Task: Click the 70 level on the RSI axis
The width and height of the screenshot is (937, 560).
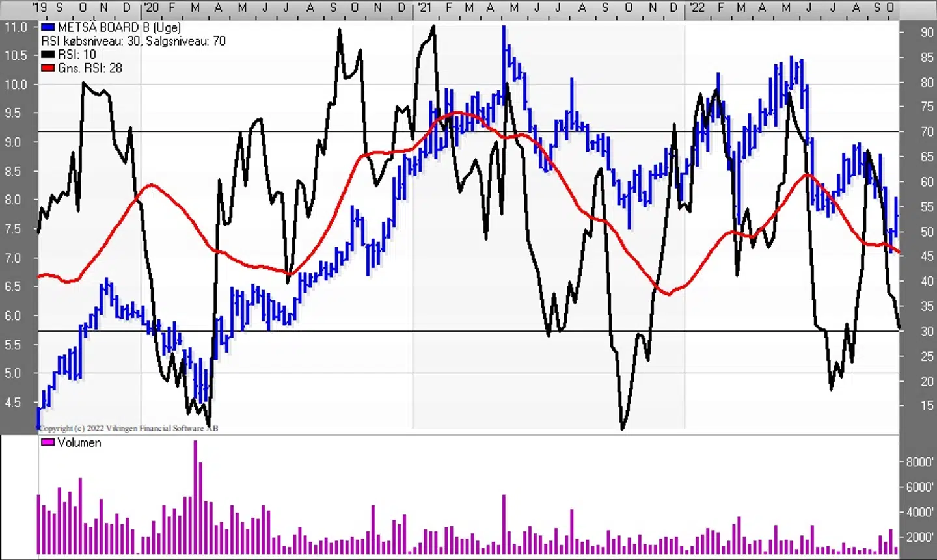Action: click(x=927, y=132)
